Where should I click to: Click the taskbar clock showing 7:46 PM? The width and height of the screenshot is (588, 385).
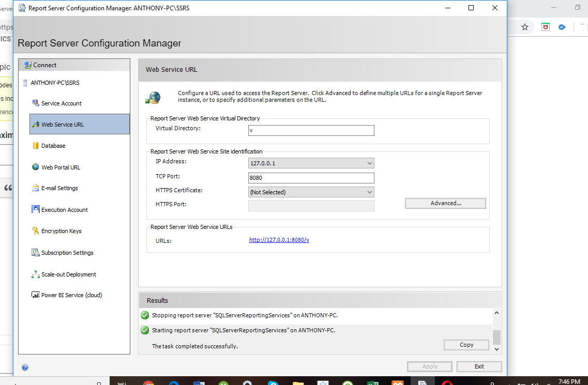click(x=569, y=381)
